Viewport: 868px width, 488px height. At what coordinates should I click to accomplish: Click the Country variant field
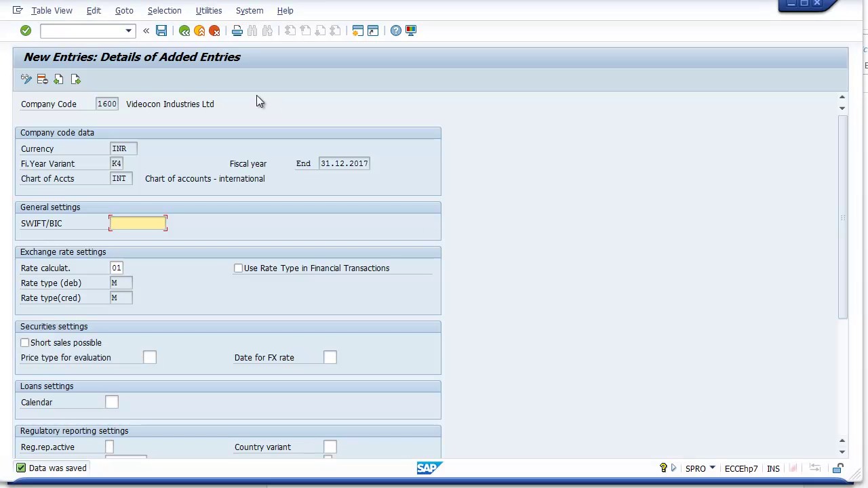point(330,447)
